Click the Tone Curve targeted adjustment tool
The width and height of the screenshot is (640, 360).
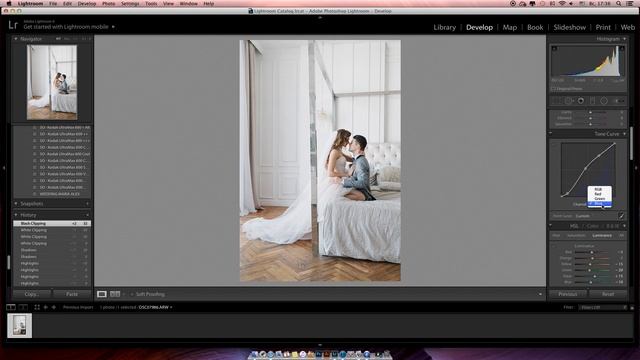(x=555, y=144)
